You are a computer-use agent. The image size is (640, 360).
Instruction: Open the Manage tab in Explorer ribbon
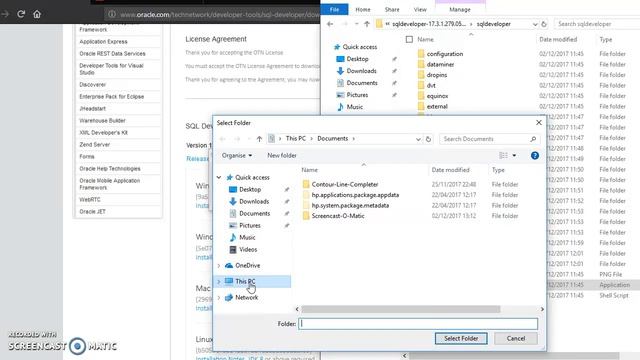coord(460,9)
